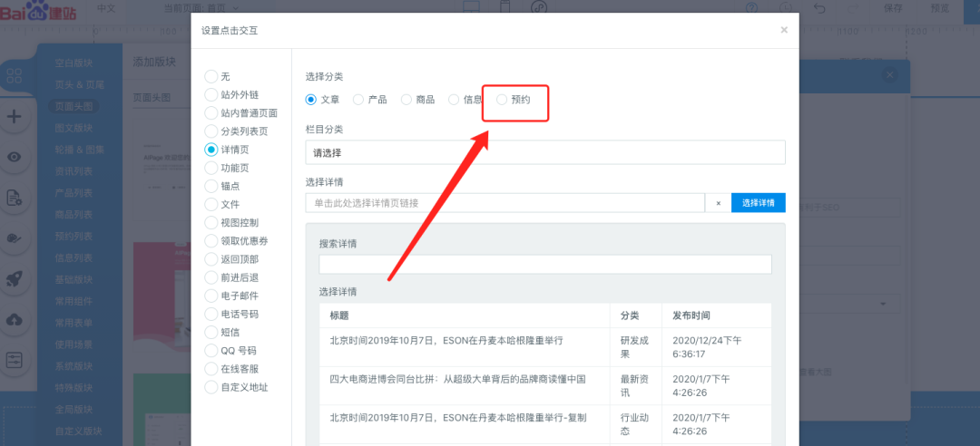Select the 页面头图 tab under 添加版块
This screenshot has width=980, height=446.
(x=152, y=98)
